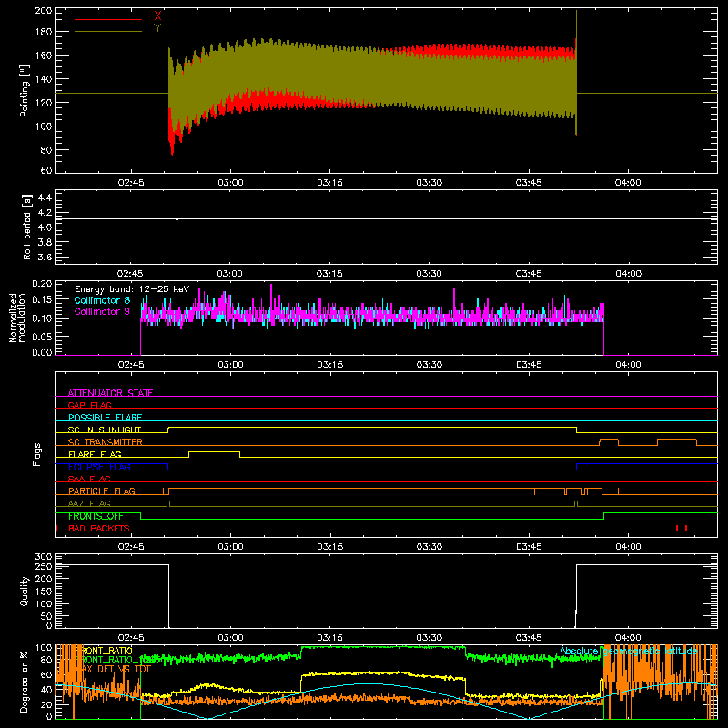Click the 03:00 time label under Flags plot

pos(231,547)
